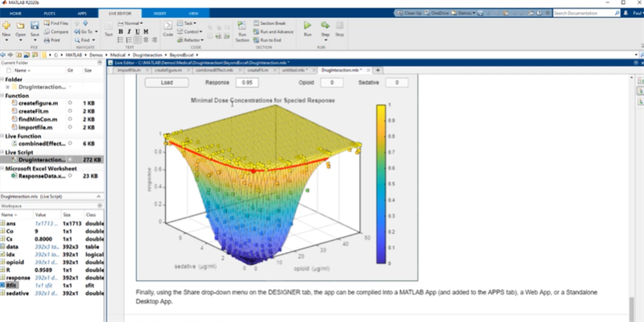Viewport: 644px width, 322px height.
Task: Switch to the VIEW ribbon tab
Action: [x=193, y=13]
